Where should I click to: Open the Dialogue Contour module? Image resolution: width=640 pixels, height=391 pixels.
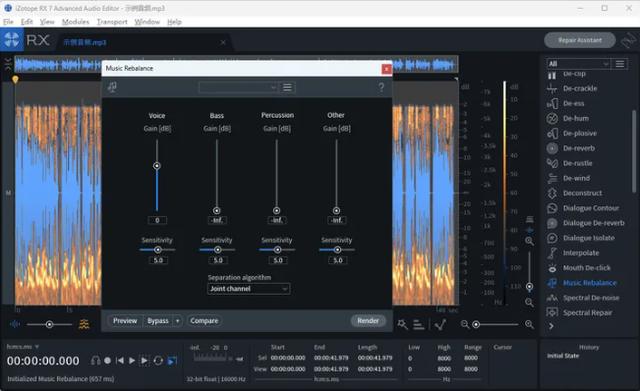point(591,208)
